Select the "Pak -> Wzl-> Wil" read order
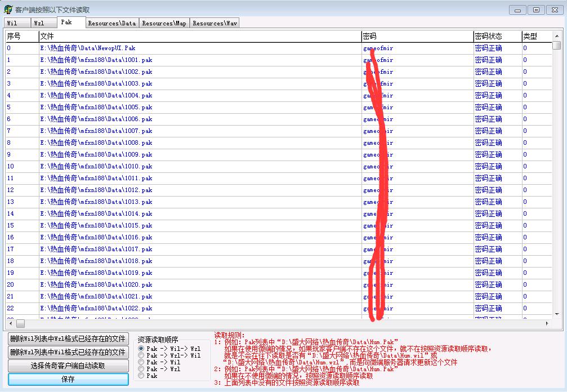The height and width of the screenshot is (392, 567). tap(141, 356)
